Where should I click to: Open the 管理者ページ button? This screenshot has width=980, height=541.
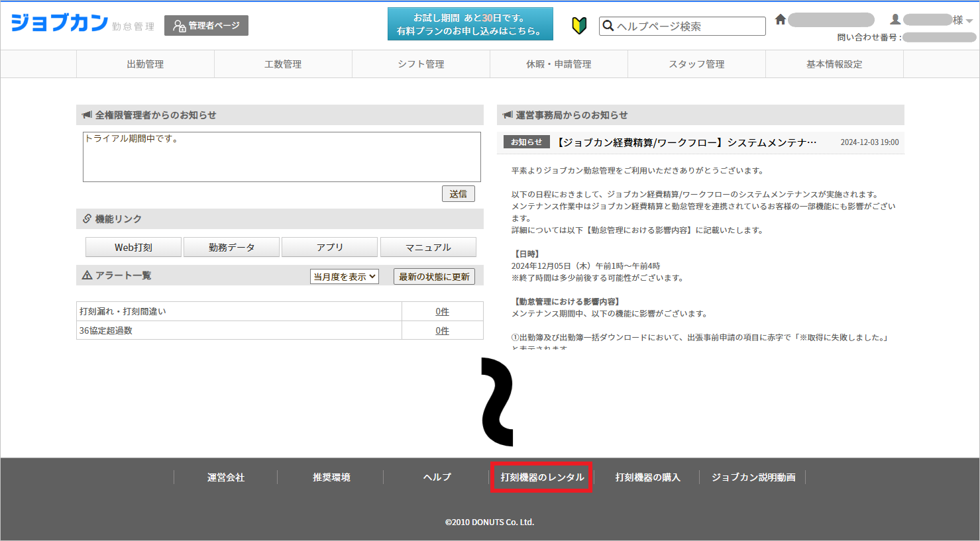(x=206, y=26)
